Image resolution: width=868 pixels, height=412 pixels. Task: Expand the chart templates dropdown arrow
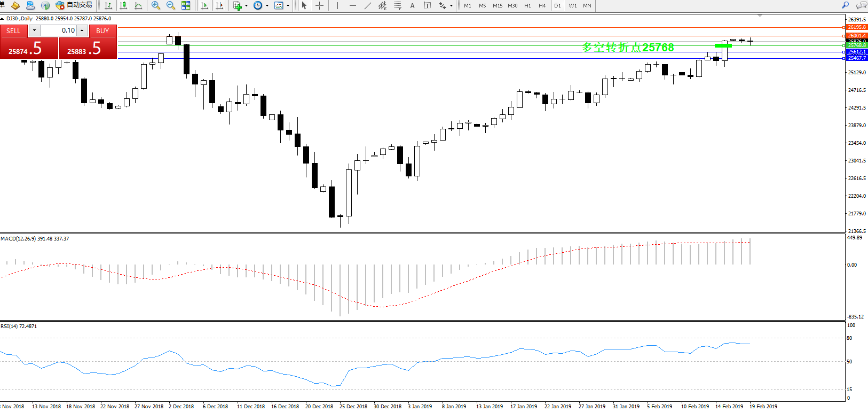(x=288, y=6)
